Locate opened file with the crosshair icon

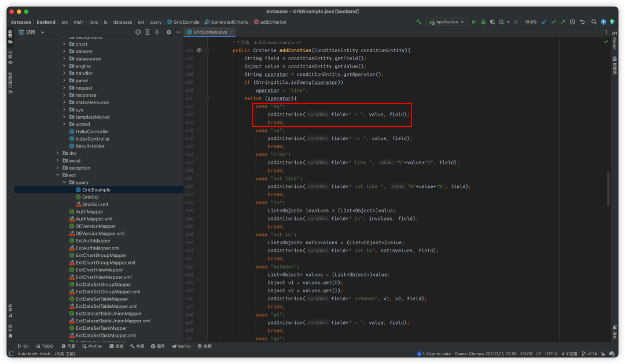coord(138,32)
